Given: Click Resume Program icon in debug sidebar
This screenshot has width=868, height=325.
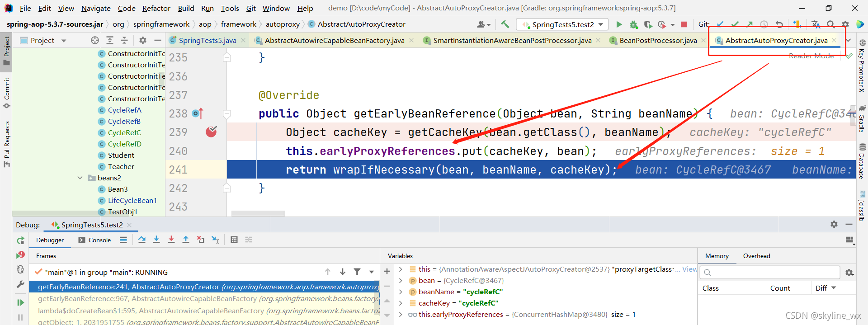Looking at the screenshot, I should click(x=20, y=302).
